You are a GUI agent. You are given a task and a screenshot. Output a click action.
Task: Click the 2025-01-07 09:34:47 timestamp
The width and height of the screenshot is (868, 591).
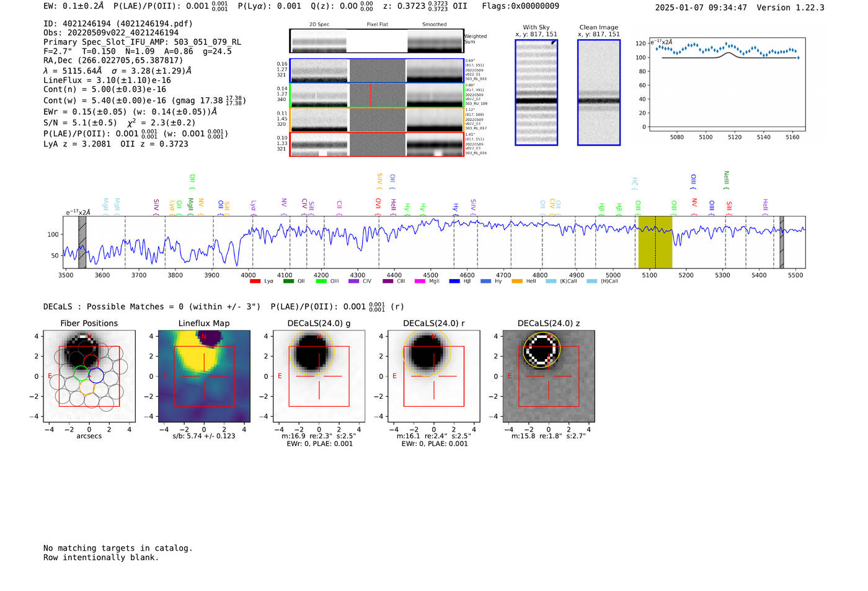tap(701, 8)
